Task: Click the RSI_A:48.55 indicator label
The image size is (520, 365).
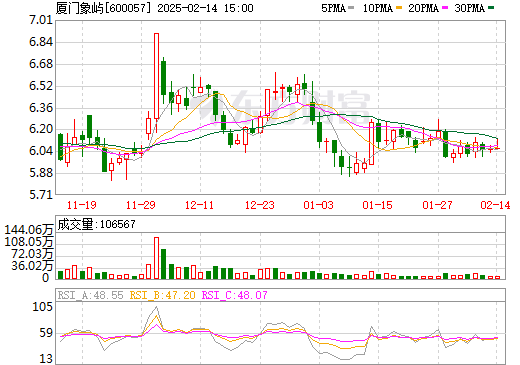Action: pyautogui.click(x=90, y=295)
